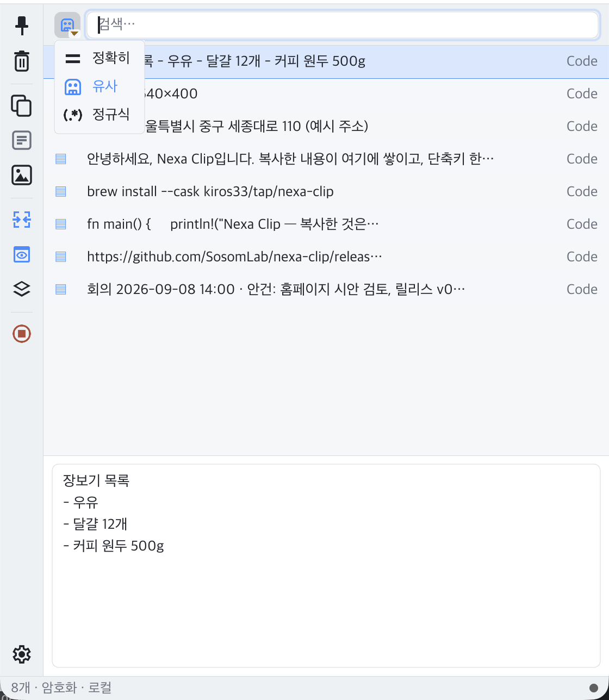Viewport: 609px width, 700px height.
Task: Click the 8개 · 암호화 · 로컬 status text
Action: point(61,688)
